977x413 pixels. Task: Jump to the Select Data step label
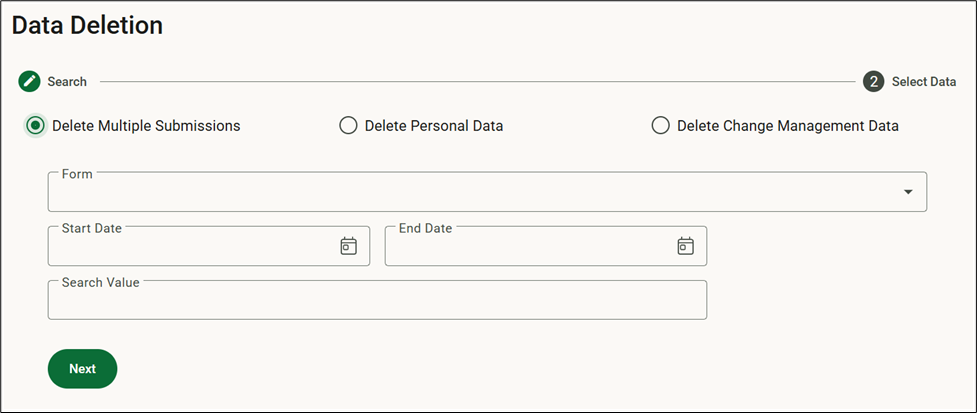click(924, 82)
